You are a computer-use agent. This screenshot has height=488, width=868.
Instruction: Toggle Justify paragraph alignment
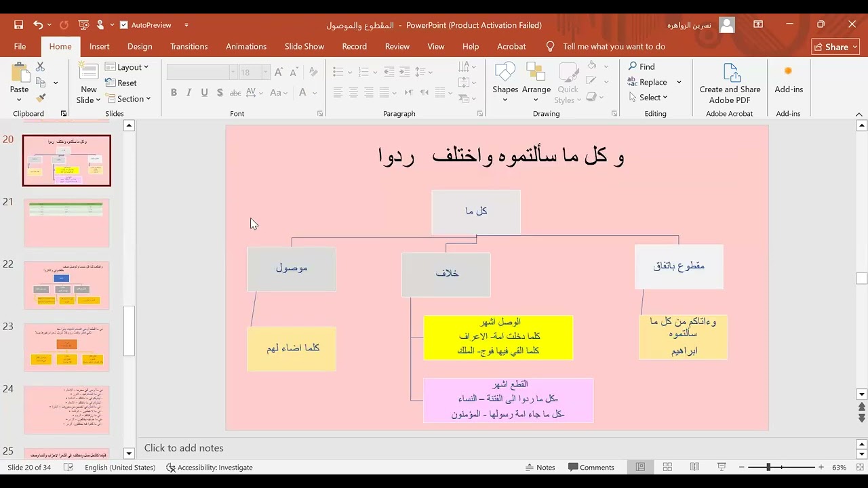coord(384,93)
